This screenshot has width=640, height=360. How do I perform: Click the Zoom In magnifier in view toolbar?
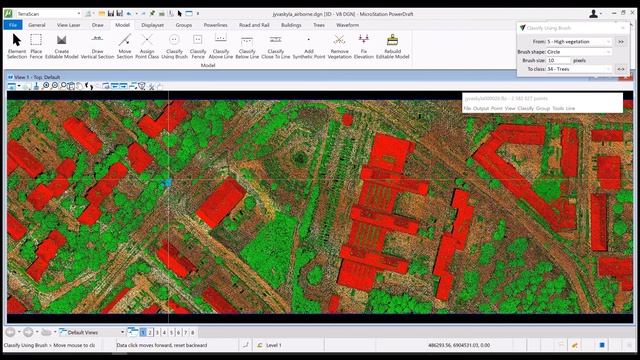(x=46, y=86)
